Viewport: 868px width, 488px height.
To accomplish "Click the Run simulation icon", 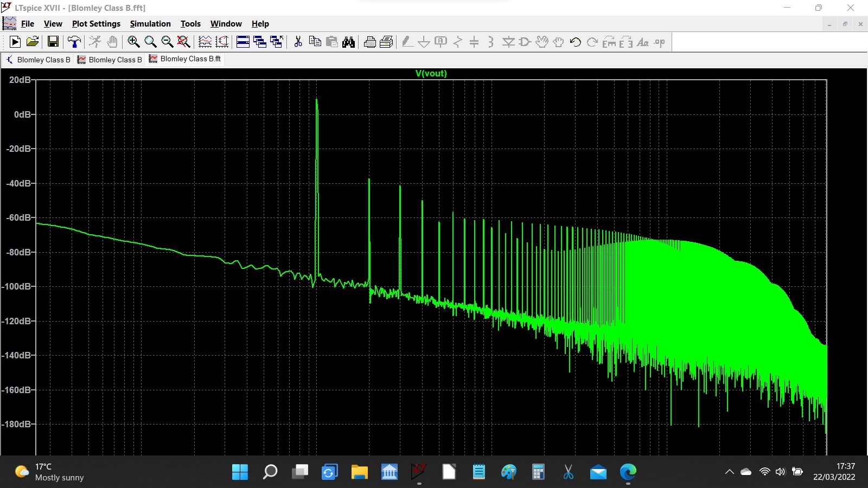I will (15, 42).
